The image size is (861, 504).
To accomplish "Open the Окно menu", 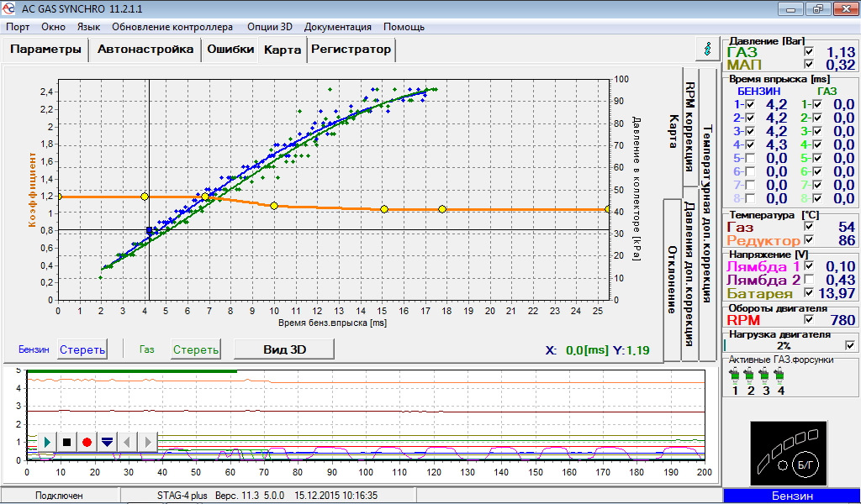I will [53, 27].
